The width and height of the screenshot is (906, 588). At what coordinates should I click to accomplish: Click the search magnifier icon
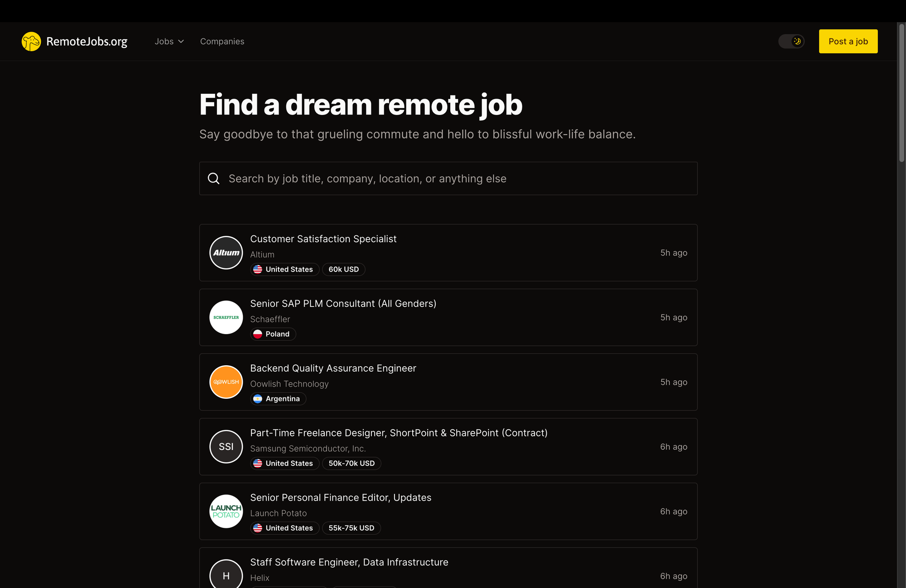click(213, 178)
